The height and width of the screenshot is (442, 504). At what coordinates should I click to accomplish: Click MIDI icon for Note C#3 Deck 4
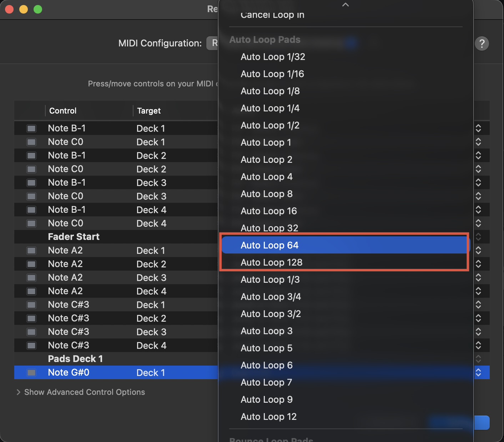tap(31, 345)
